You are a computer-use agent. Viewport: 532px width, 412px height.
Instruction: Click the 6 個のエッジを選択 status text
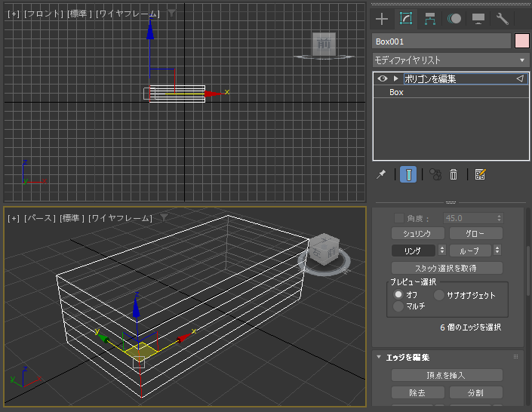pyautogui.click(x=471, y=327)
